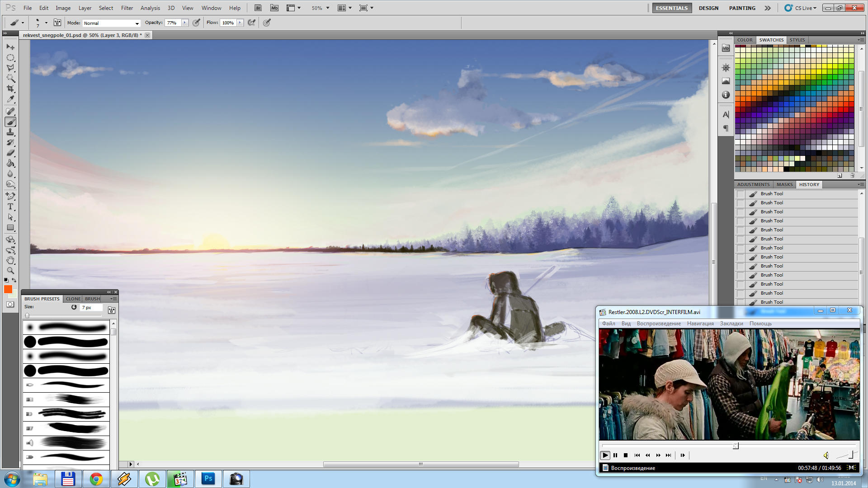The image size is (868, 488).
Task: Open the Filter menu
Action: tap(127, 8)
